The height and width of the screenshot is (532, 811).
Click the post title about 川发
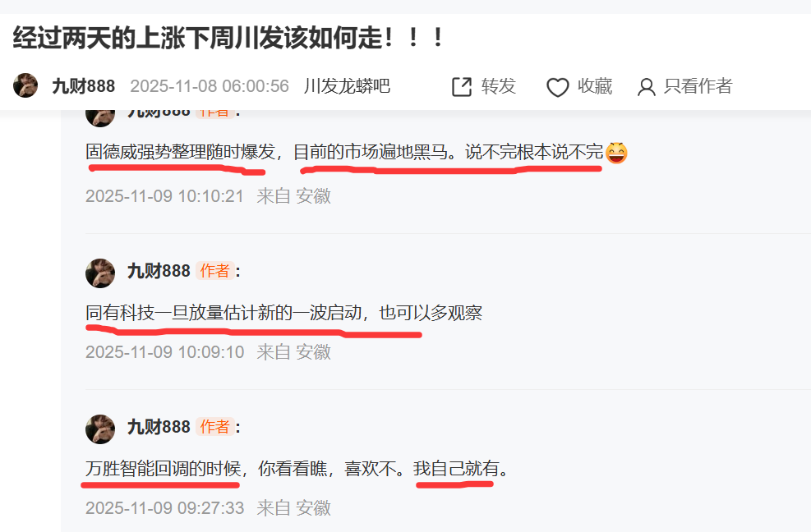pos(228,39)
